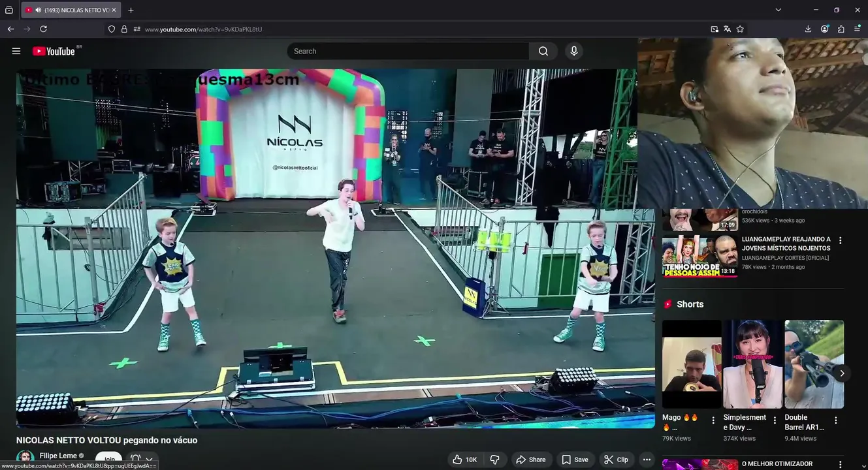Image resolution: width=868 pixels, height=470 pixels.
Task: Open the site permissions icon in the address bar
Action: pos(137,29)
